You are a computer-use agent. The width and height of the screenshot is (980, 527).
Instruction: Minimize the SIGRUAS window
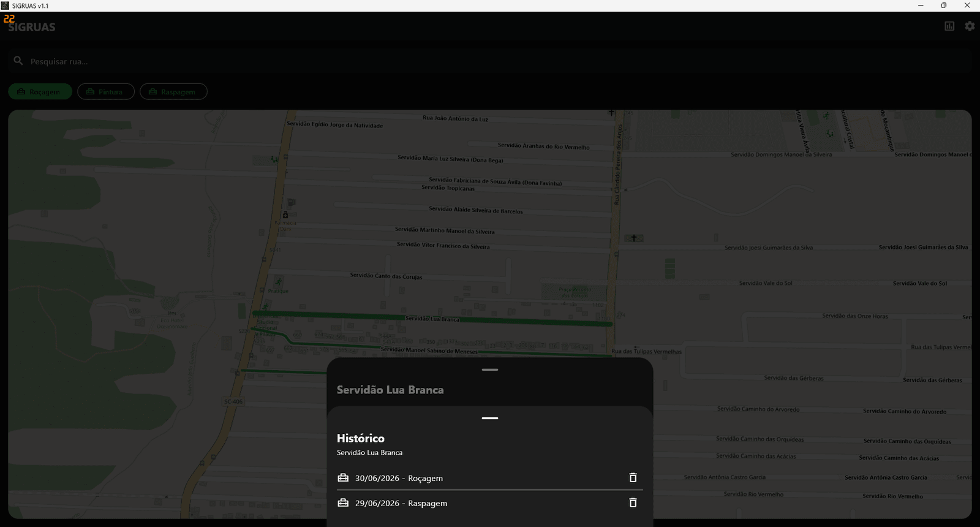[x=921, y=6]
